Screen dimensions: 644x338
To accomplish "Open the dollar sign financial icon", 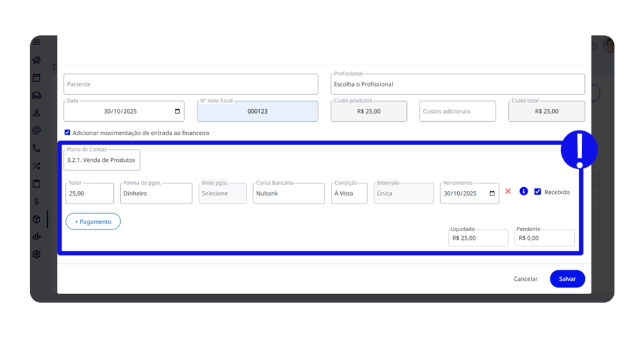I will coord(36,202).
